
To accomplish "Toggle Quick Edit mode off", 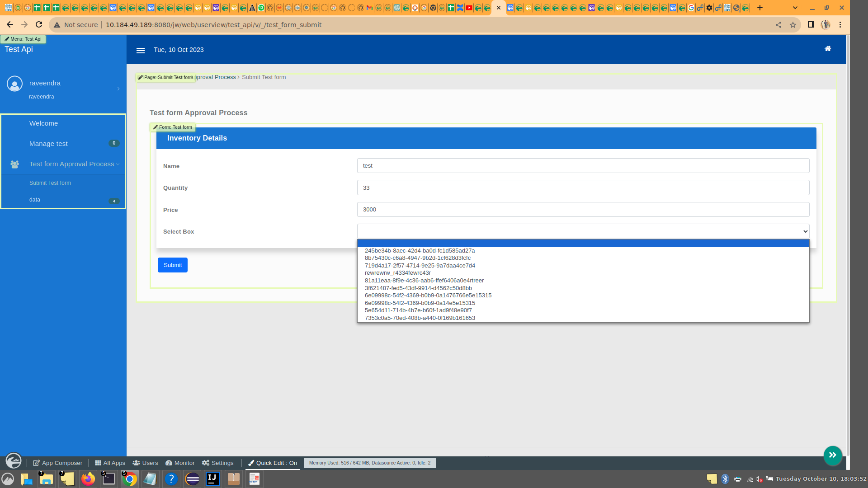I will pos(273,463).
